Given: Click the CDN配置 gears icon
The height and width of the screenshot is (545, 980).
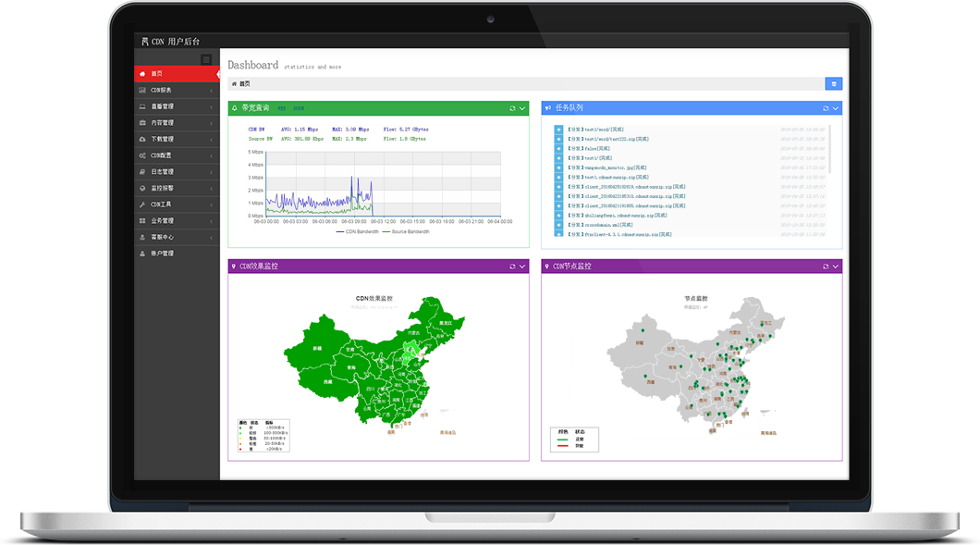Looking at the screenshot, I should [141, 155].
